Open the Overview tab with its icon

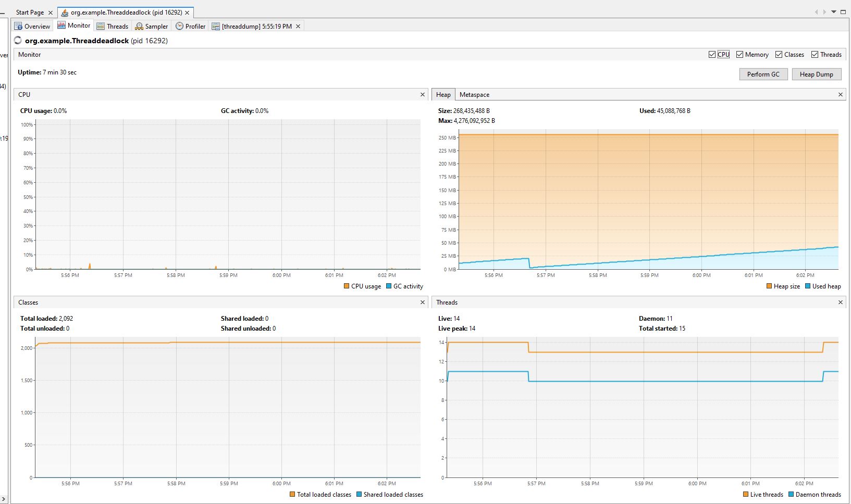pos(19,26)
